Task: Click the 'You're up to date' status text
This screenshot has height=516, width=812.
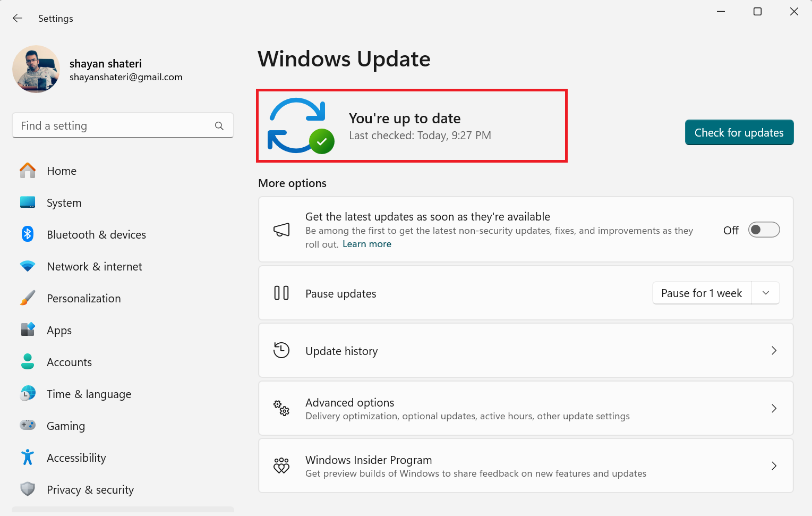Action: click(x=405, y=118)
